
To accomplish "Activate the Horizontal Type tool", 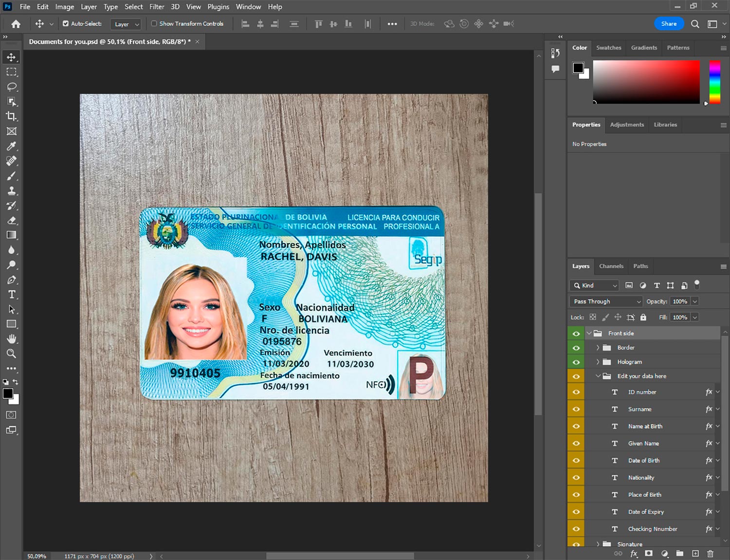I will point(12,294).
